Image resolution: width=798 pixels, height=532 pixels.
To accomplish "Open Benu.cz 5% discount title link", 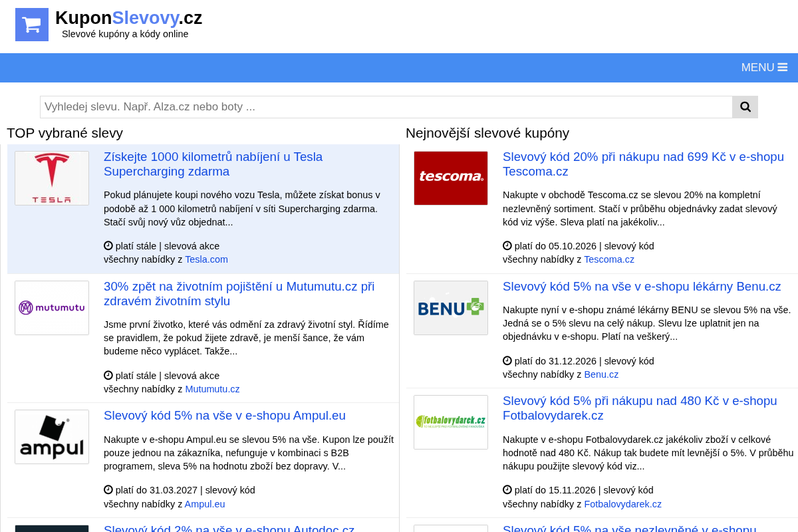I will click(642, 287).
